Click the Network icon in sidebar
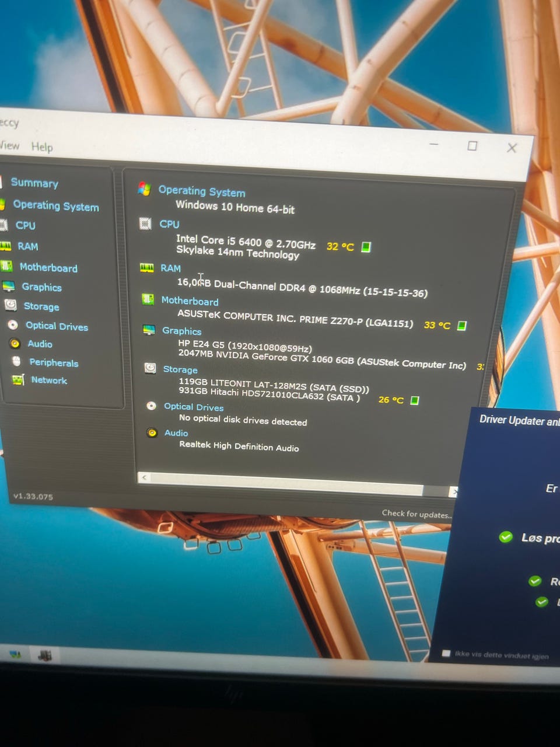Image resolution: width=560 pixels, height=747 pixels. [18, 380]
